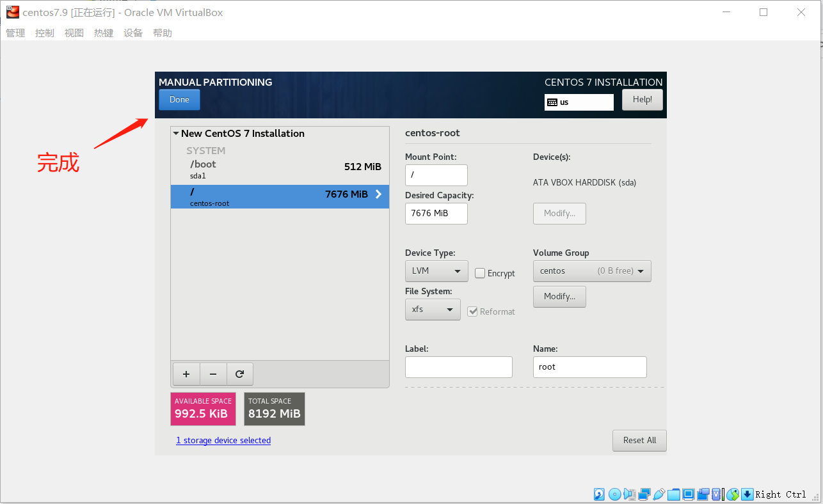Click the network adapters status icon
Screen dimensions: 823x504
pos(644,494)
